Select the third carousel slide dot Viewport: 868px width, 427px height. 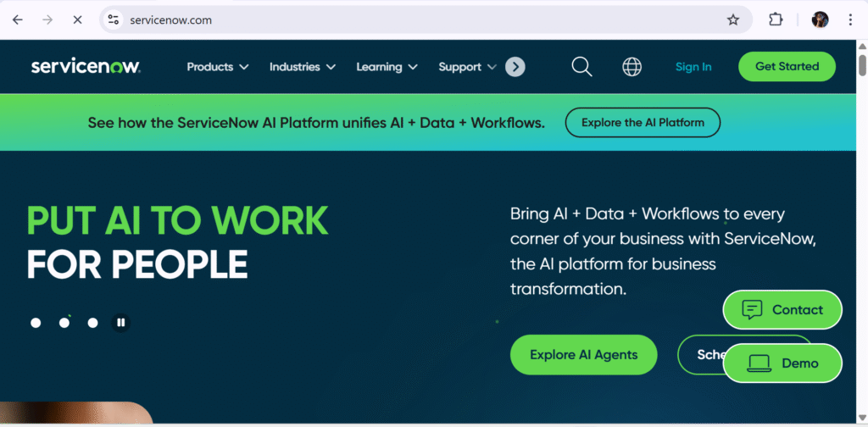92,323
